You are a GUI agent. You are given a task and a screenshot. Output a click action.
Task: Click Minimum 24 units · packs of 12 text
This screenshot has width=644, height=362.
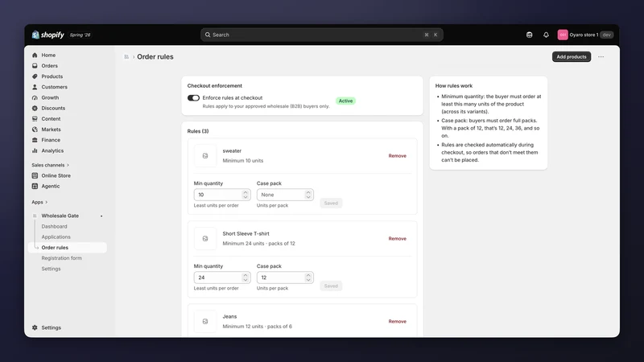point(258,244)
